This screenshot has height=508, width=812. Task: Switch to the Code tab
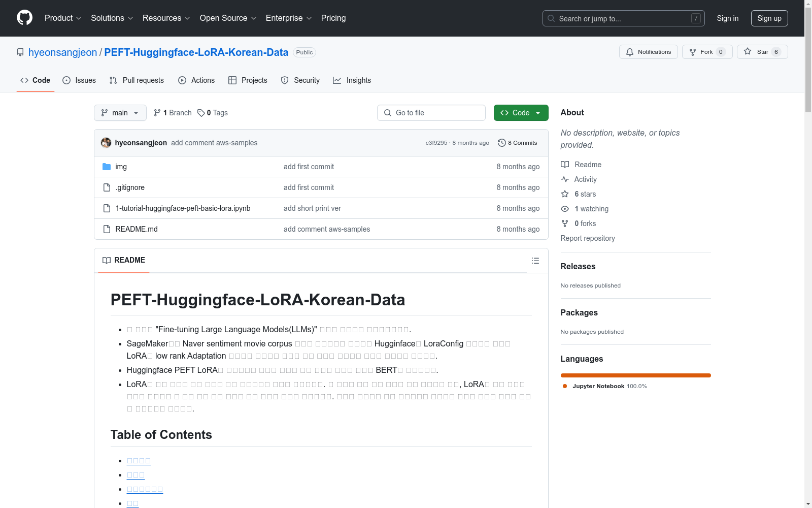(36, 80)
